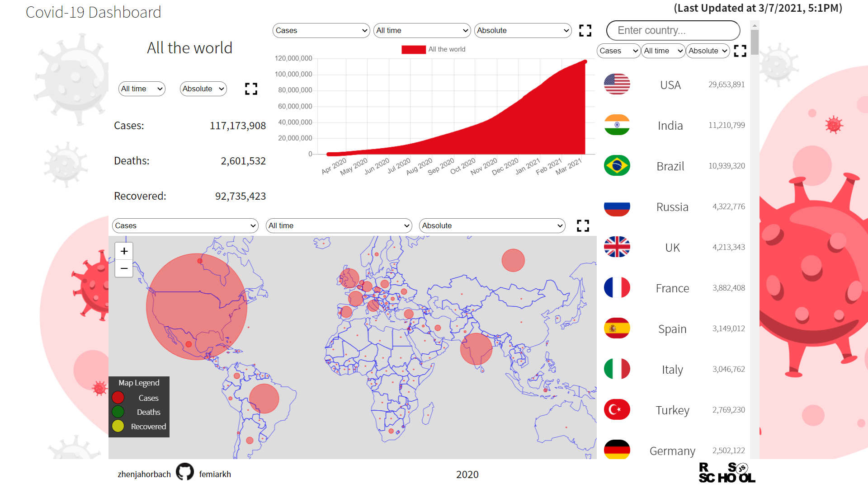Select the Deaths map legend marker
This screenshot has height=488, width=868.
[x=118, y=412]
